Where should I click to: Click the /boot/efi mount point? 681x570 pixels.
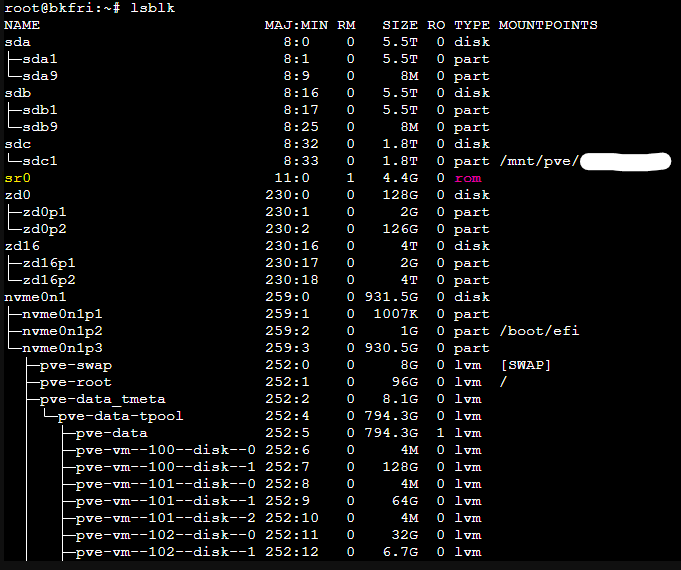pos(538,331)
